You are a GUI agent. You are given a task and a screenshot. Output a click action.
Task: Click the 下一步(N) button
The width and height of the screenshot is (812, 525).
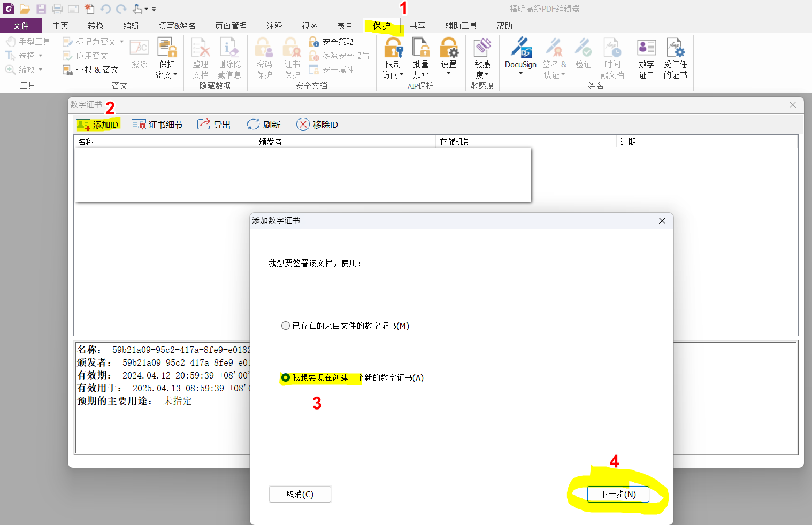(x=618, y=494)
